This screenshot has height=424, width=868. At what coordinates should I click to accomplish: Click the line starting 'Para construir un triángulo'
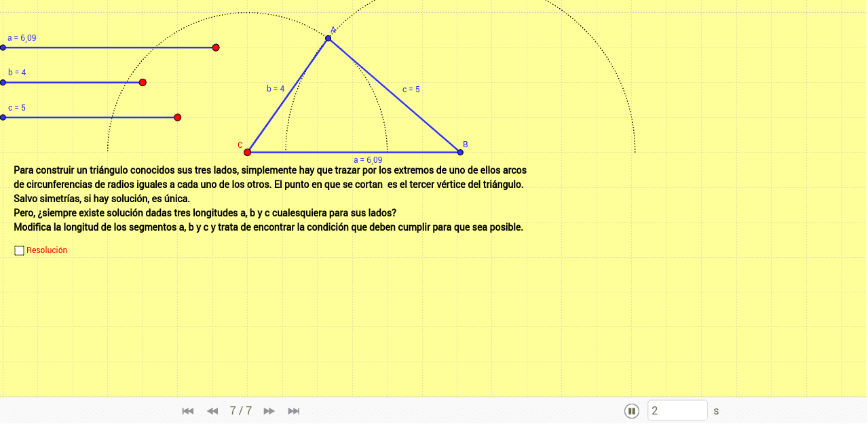[x=270, y=170]
